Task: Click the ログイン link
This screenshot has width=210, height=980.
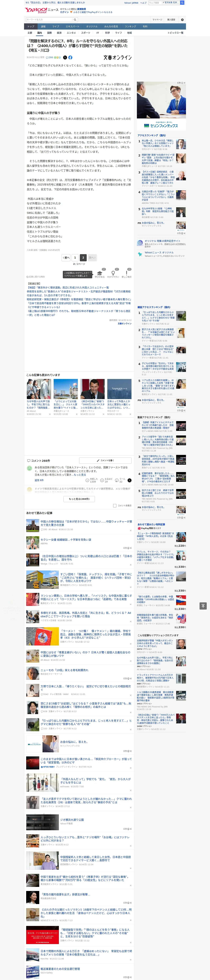Action: [64, 12]
